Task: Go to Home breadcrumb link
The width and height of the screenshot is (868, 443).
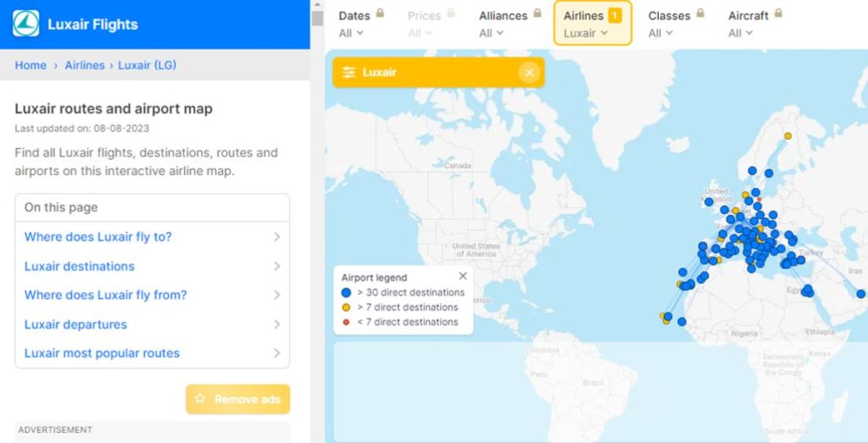Action: [31, 65]
